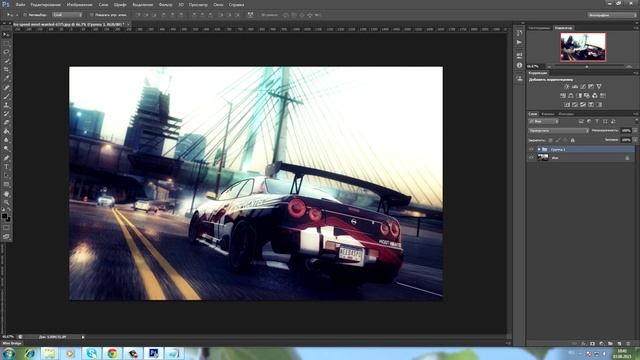Open the Изображение menu
Image resolution: width=640 pixels, height=360 pixels.
(79, 4)
